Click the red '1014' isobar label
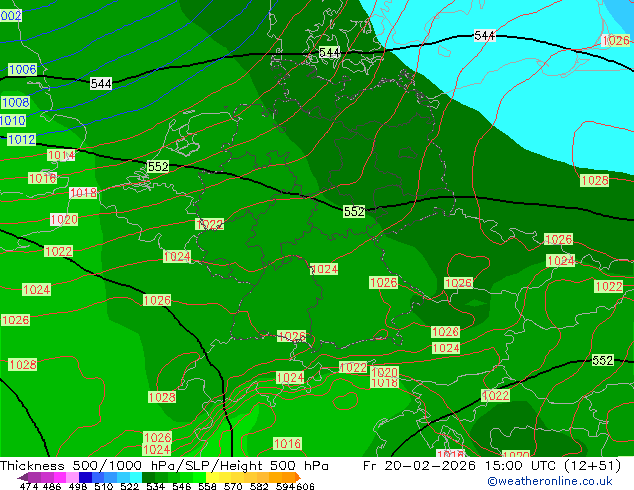Screen dimensions: 634x490 [x=61, y=155]
